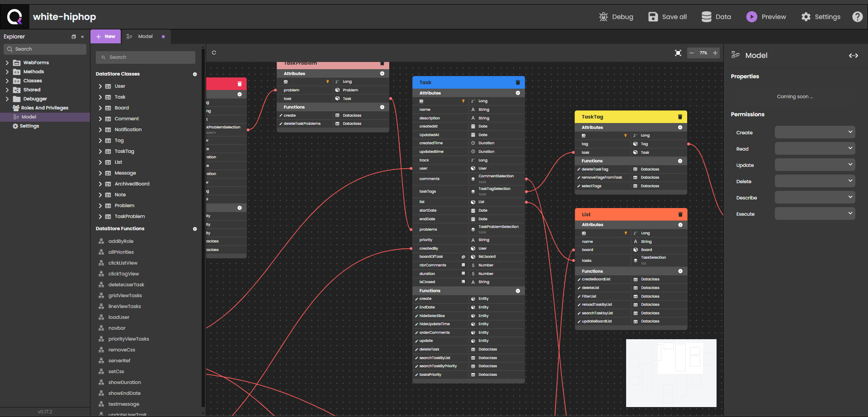Switch to the Model tab

point(145,37)
